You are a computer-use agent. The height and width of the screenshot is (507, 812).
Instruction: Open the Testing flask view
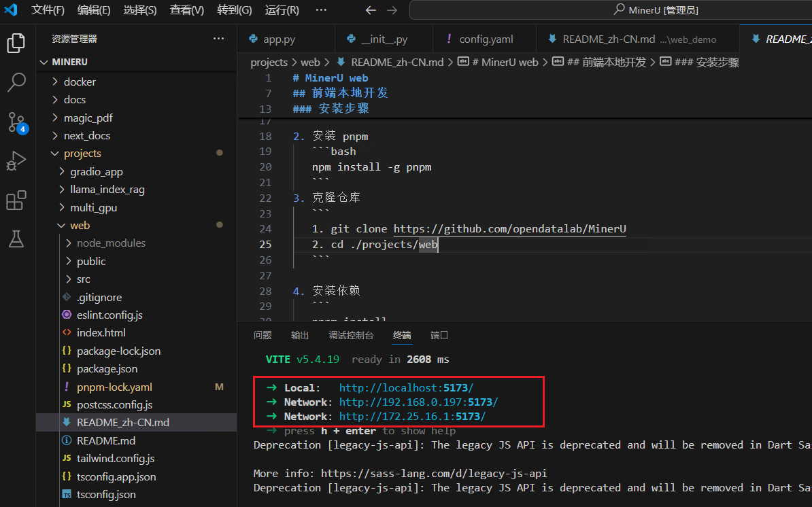pos(16,239)
